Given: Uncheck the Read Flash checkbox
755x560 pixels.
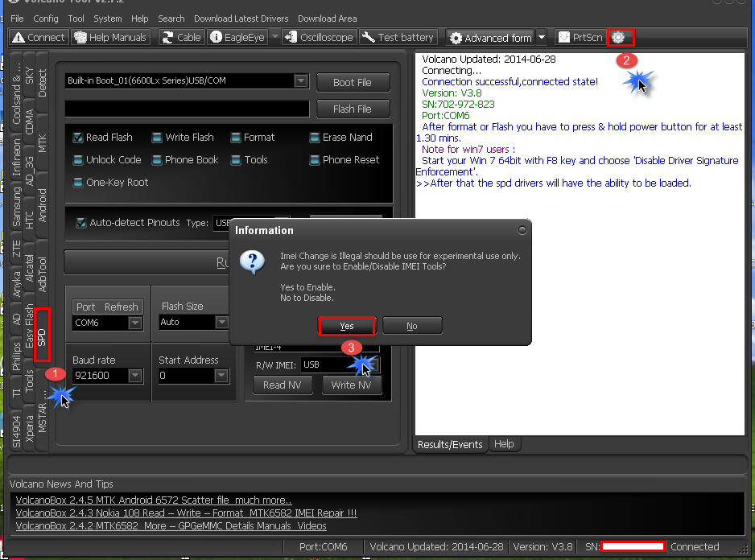Looking at the screenshot, I should pos(78,138).
